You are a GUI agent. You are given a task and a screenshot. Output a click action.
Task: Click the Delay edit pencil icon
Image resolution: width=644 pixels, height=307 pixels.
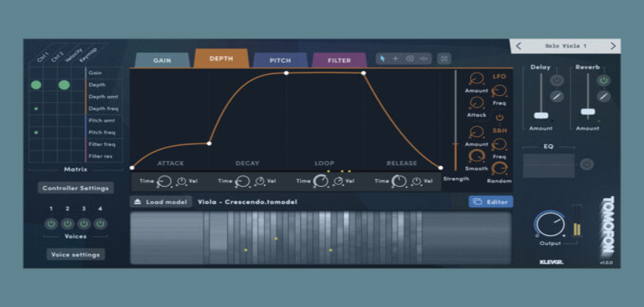point(557,97)
